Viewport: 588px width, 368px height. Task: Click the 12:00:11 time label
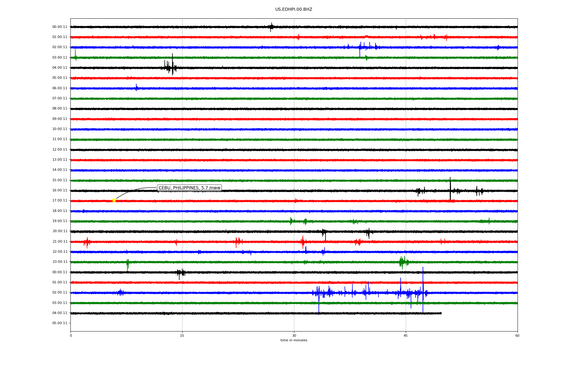pyautogui.click(x=60, y=150)
